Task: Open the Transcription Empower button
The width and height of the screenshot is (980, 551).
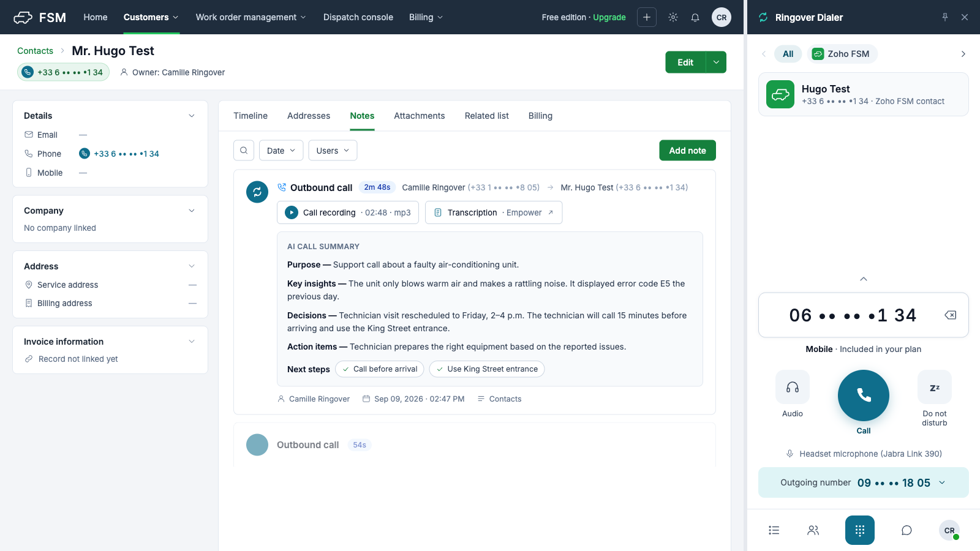Action: coord(494,212)
